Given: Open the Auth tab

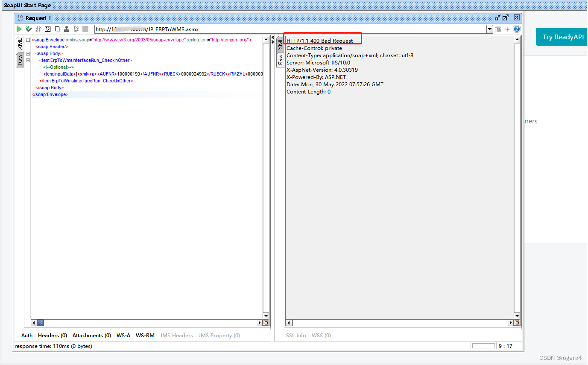Looking at the screenshot, I should (x=26, y=336).
